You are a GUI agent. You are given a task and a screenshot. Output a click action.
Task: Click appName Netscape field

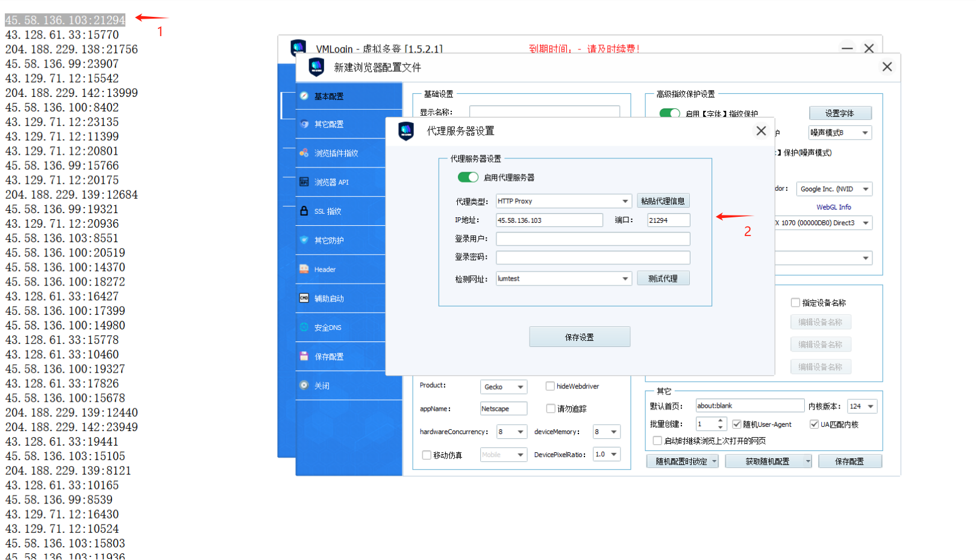tap(504, 409)
